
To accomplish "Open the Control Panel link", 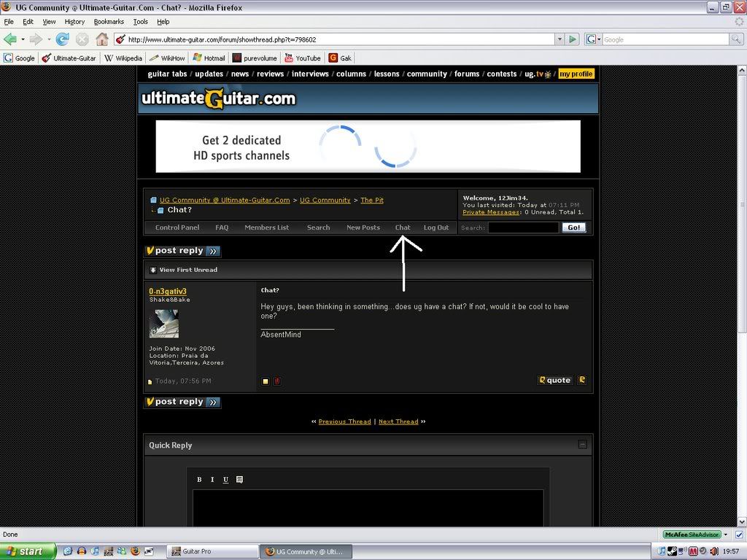I will pos(177,227).
